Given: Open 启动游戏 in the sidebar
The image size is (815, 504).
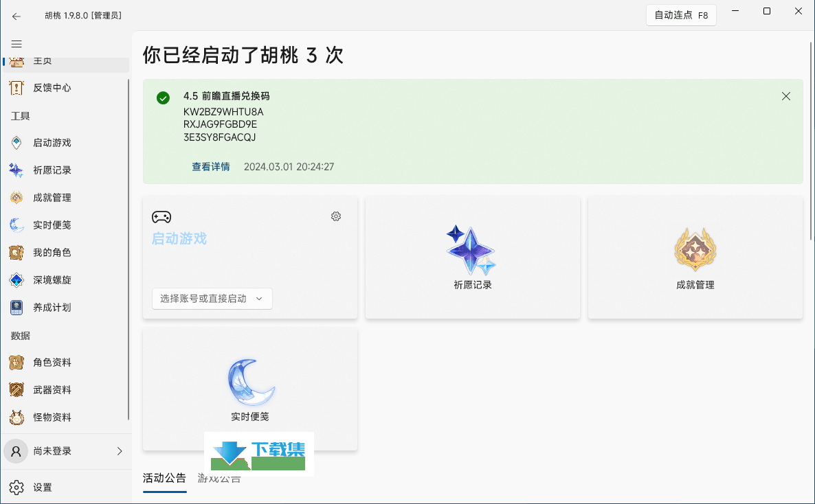Looking at the screenshot, I should (65, 143).
